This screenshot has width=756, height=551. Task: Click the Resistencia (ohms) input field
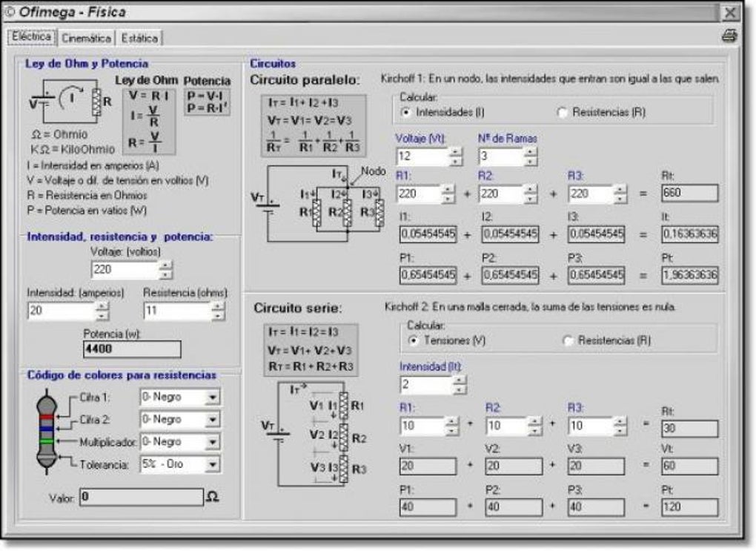click(x=177, y=311)
